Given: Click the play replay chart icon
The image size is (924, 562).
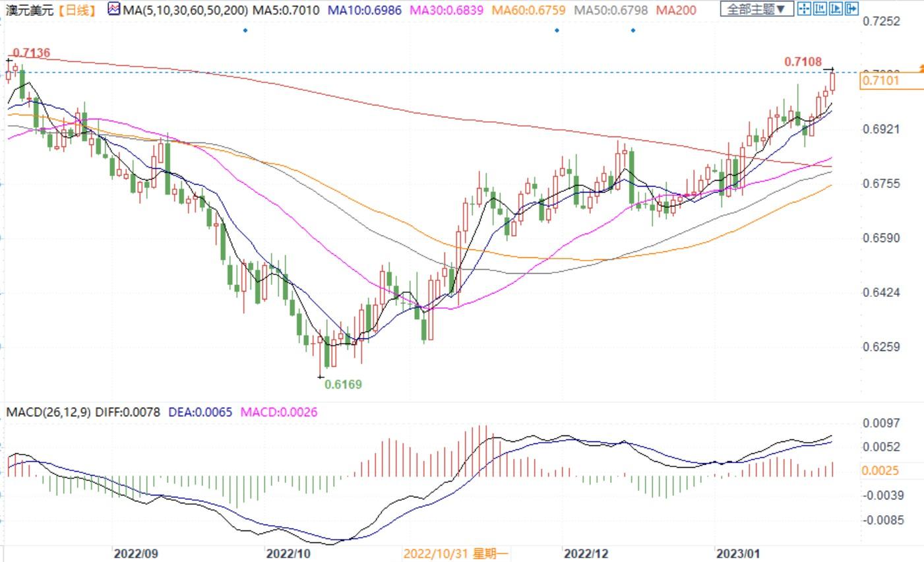Looking at the screenshot, I should click(836, 9).
